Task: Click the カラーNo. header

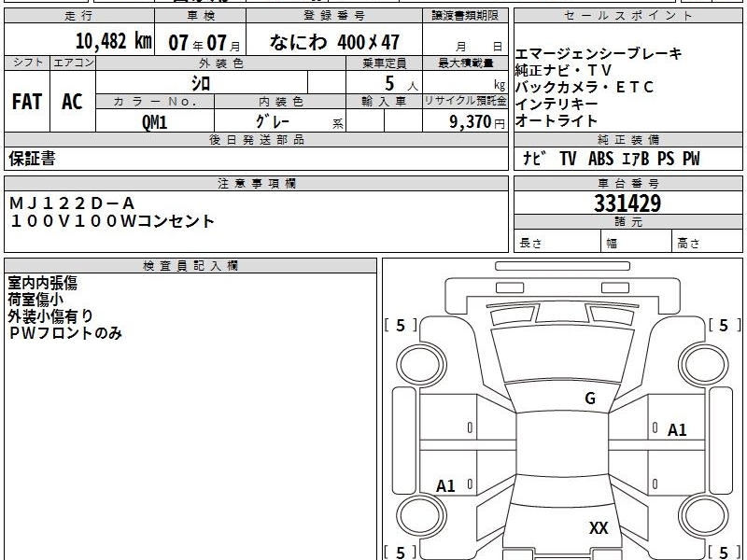Action: (155, 102)
